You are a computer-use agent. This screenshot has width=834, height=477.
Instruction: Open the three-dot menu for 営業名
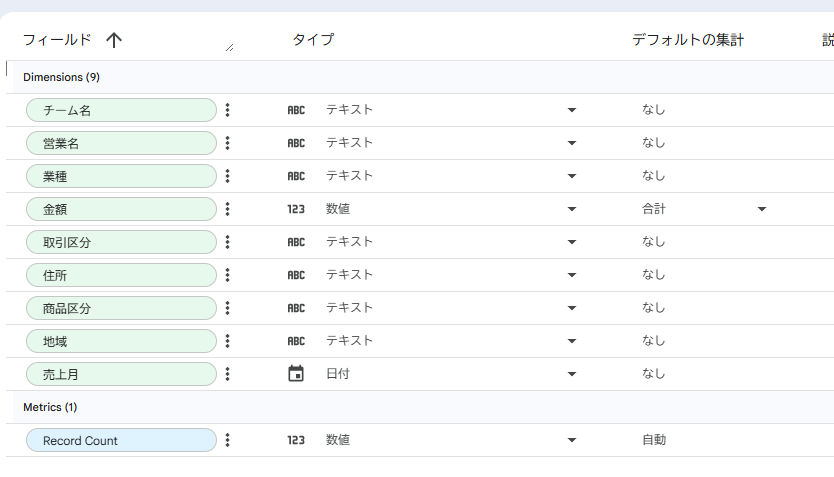228,143
